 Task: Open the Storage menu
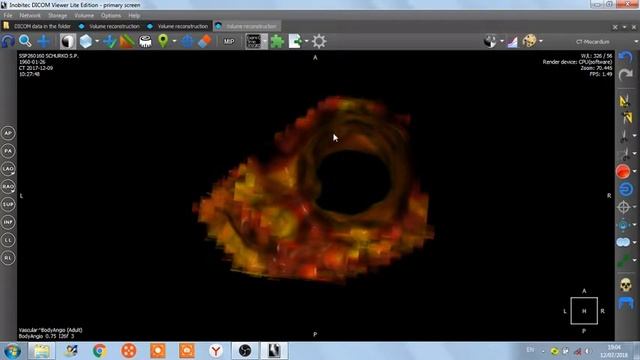[x=58, y=16]
